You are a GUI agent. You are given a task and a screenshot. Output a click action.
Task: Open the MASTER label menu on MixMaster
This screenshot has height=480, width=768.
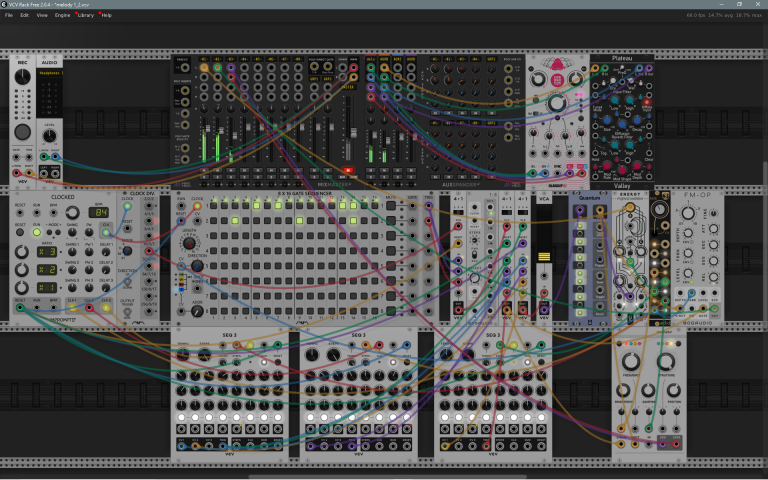pyautogui.click(x=348, y=87)
